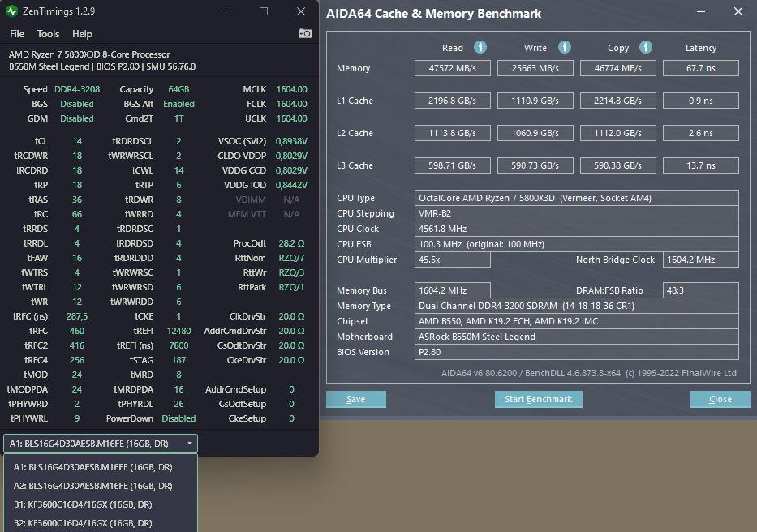Click L3 Cache Read value 598.71 GB/s
This screenshot has width=757, height=532.
[453, 165]
